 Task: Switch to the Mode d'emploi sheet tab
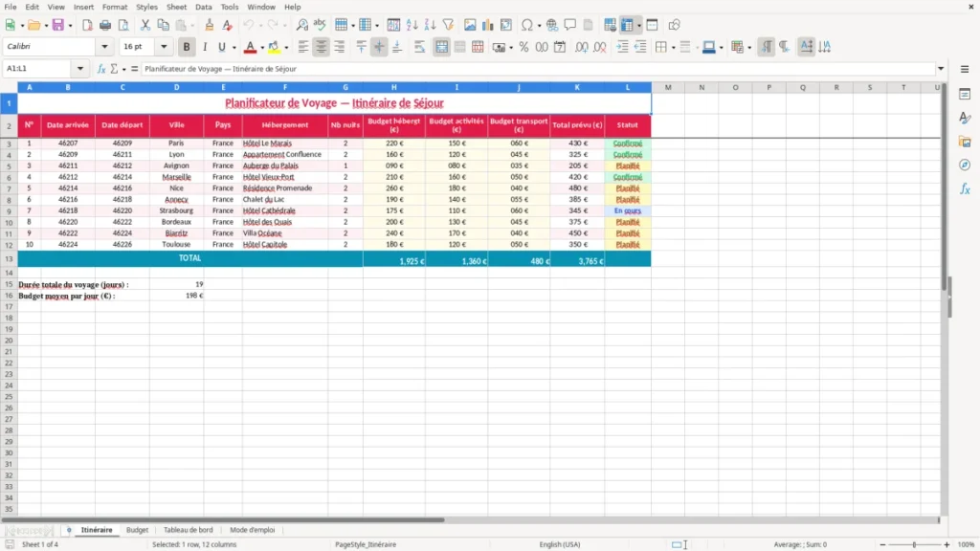pyautogui.click(x=253, y=530)
